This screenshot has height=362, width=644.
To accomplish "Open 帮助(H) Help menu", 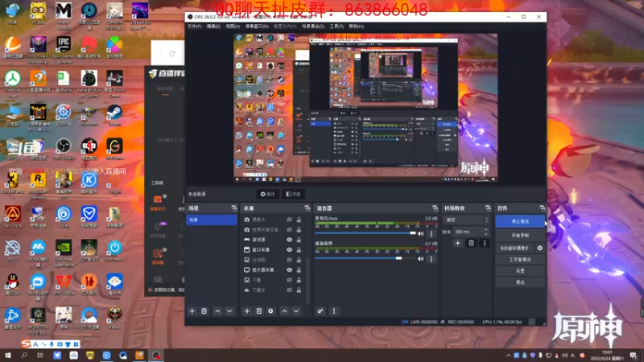I will pyautogui.click(x=356, y=27).
